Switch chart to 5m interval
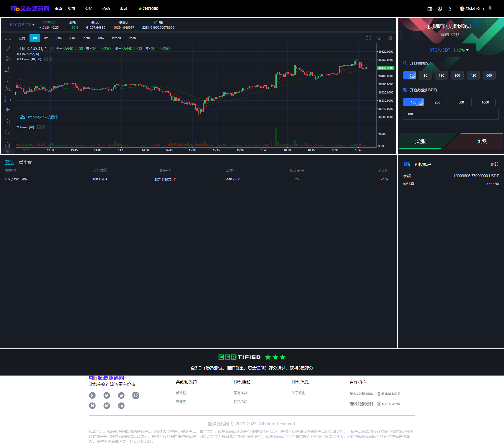This screenshot has width=504, height=444. 46,38
